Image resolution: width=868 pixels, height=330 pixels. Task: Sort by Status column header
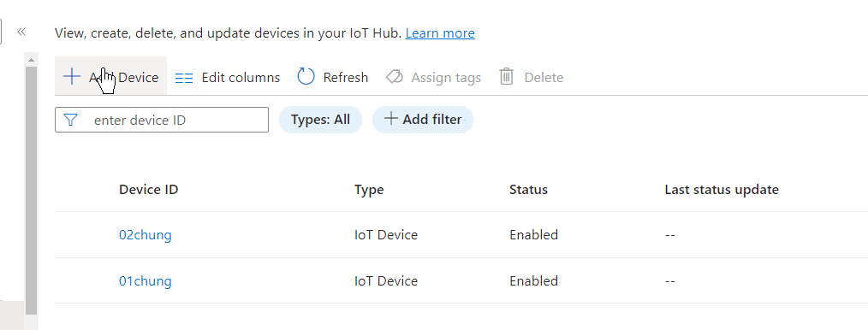click(x=528, y=190)
